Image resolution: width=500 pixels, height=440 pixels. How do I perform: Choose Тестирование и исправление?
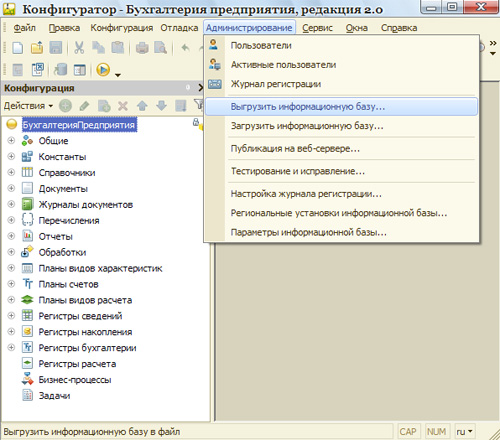coord(342,171)
